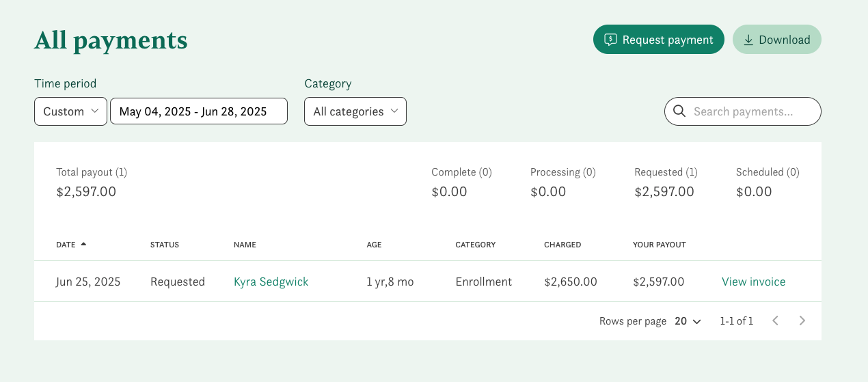Open the Custom time period dropdown
The height and width of the screenshot is (382, 868).
(x=70, y=111)
